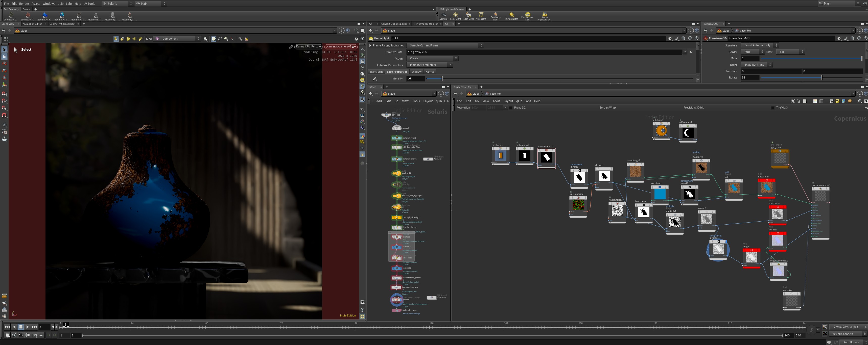Toggle the Proxy 1:2 checkbox

[511, 108]
